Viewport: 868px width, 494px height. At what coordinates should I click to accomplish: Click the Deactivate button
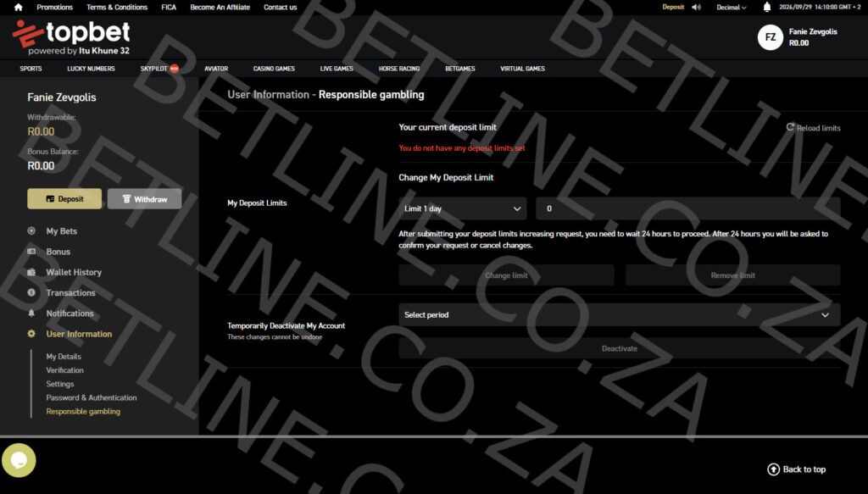[x=620, y=348]
